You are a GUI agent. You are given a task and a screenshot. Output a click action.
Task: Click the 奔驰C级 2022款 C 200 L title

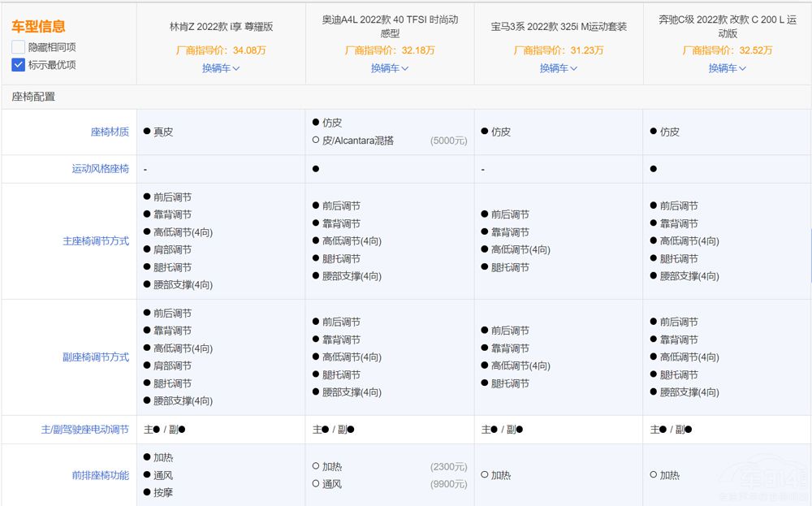coord(728,27)
